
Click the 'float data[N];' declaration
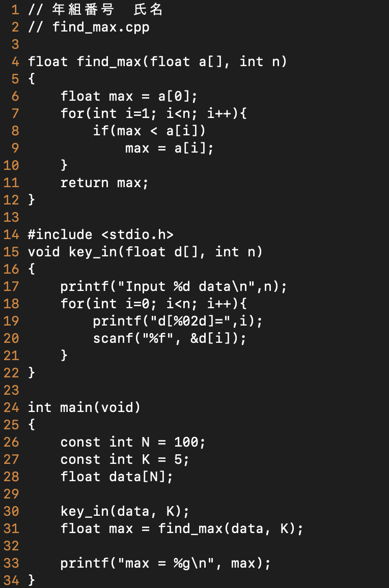(117, 477)
